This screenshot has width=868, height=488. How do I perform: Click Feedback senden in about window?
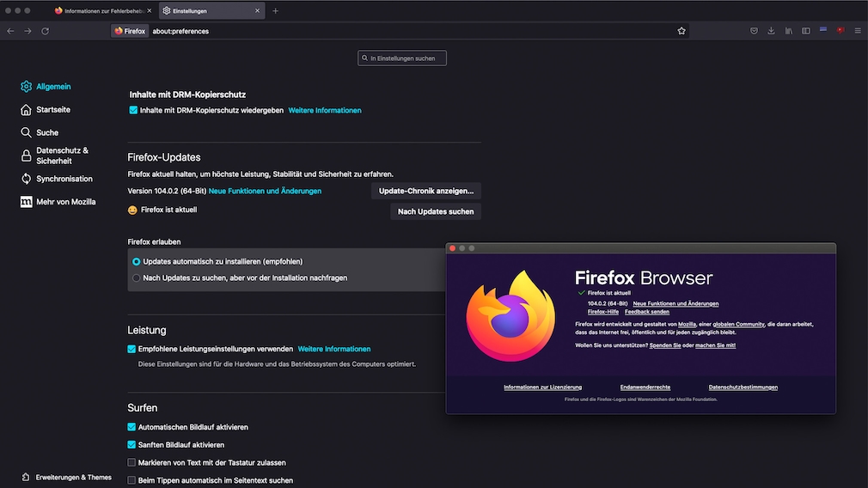click(647, 312)
